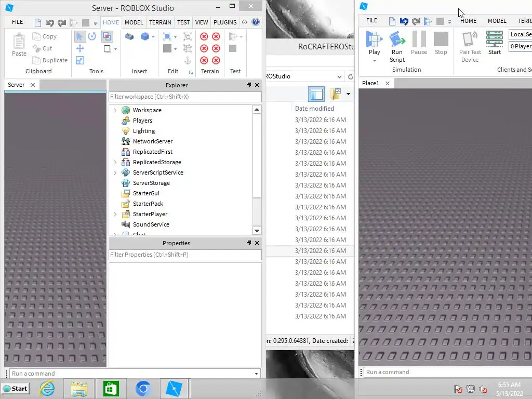Open the Run a command history dropdown
The image size is (532, 399).
point(256,374)
